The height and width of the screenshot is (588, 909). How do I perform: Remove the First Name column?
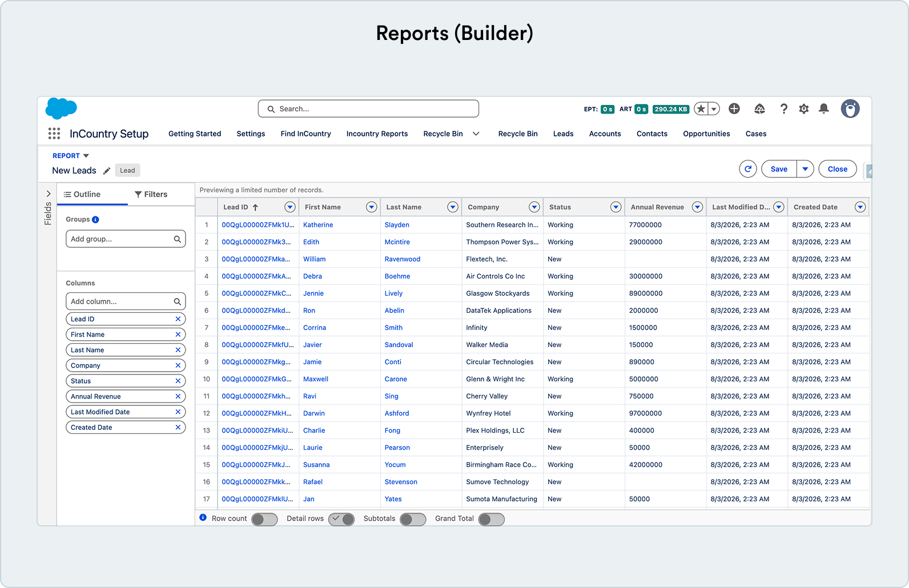point(178,335)
